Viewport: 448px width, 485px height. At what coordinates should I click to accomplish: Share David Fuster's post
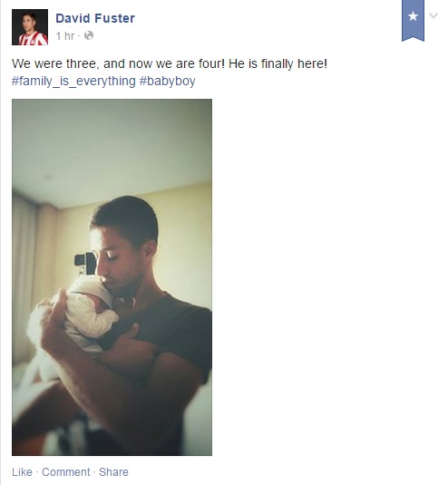pyautogui.click(x=113, y=472)
